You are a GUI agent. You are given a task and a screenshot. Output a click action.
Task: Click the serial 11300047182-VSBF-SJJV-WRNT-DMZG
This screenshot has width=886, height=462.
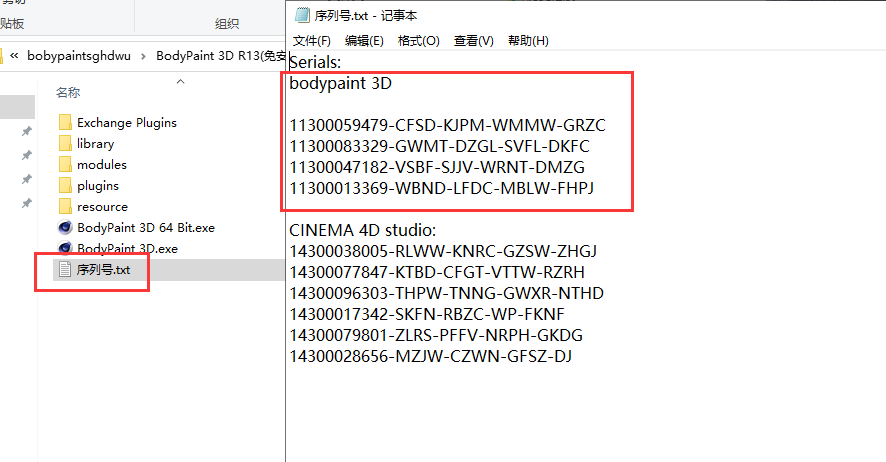437,167
